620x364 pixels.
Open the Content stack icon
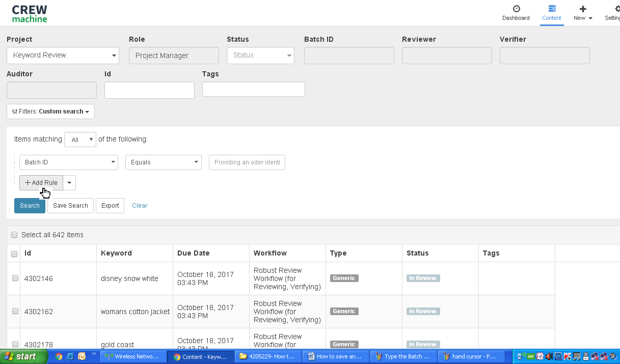point(552,9)
